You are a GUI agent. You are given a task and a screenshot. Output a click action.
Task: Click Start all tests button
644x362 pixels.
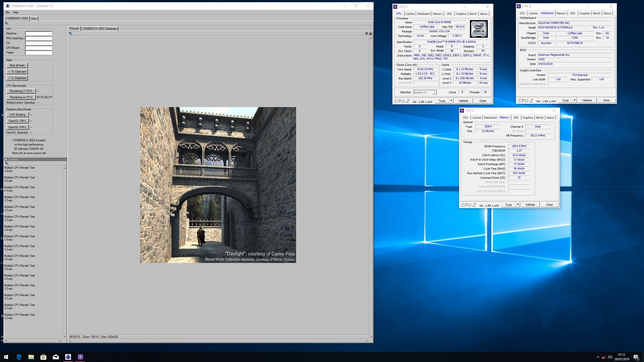pos(17,65)
